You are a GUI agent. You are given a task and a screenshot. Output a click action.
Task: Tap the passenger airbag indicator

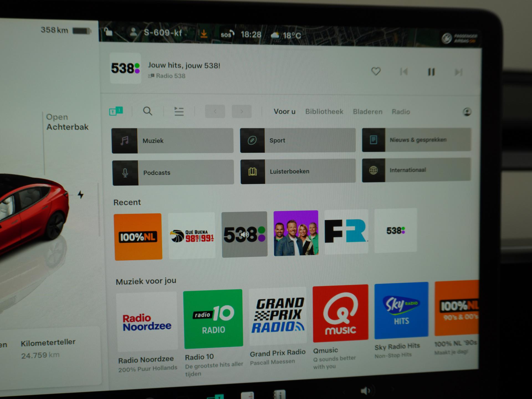tap(459, 38)
